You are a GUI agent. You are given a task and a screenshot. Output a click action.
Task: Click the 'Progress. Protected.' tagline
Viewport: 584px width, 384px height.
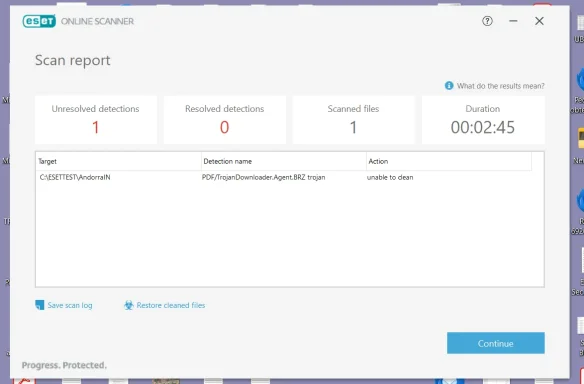coord(64,365)
